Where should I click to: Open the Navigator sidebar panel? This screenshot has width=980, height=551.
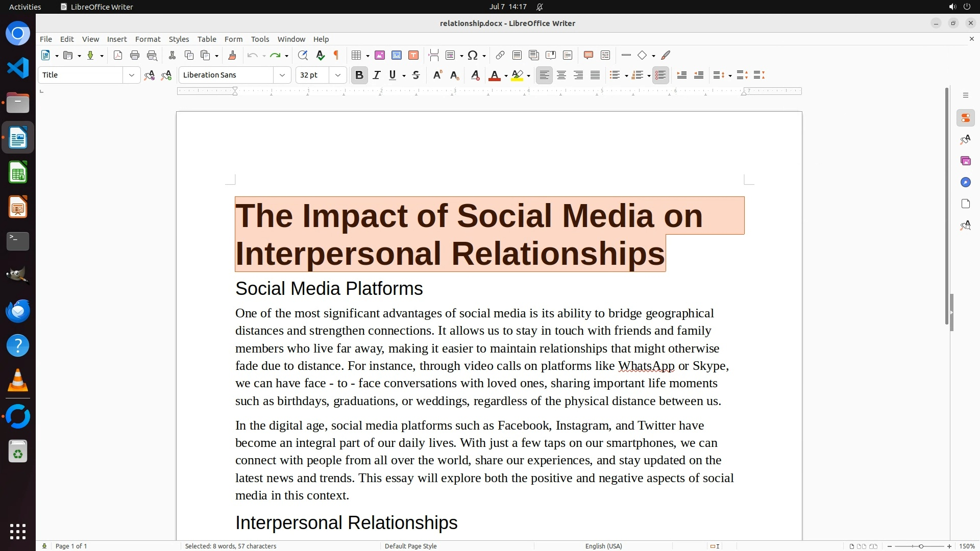[965, 183]
